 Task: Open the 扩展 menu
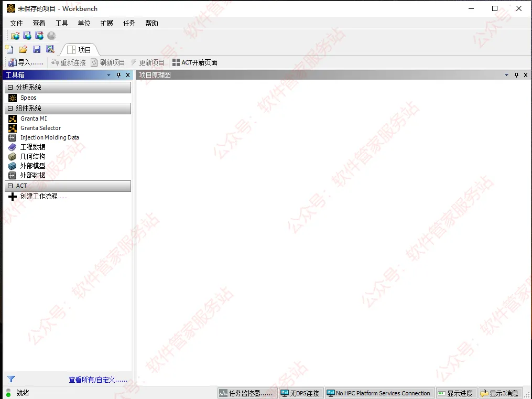[106, 23]
